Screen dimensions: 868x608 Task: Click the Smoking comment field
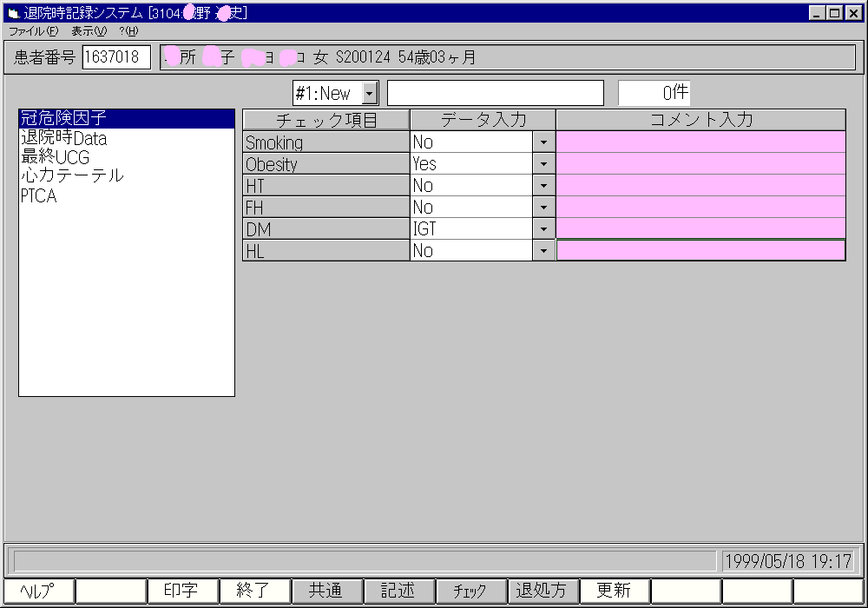pyautogui.click(x=700, y=142)
